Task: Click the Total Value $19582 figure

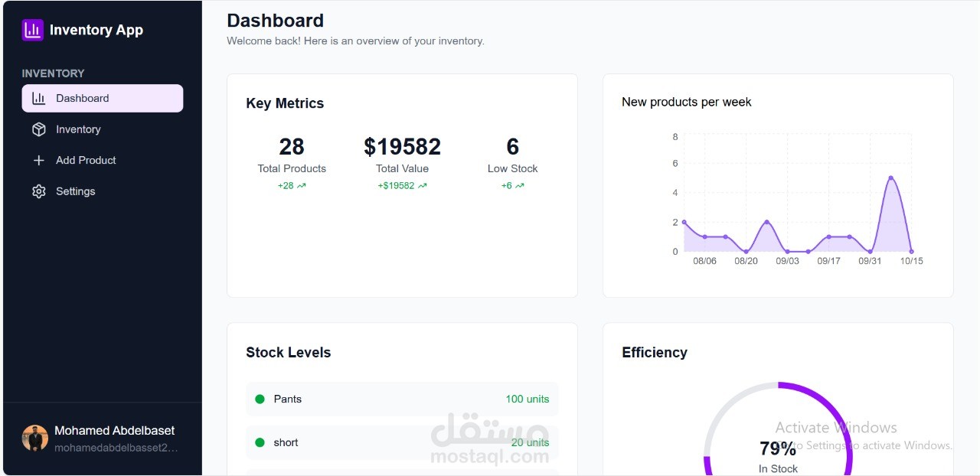Action: tap(402, 146)
